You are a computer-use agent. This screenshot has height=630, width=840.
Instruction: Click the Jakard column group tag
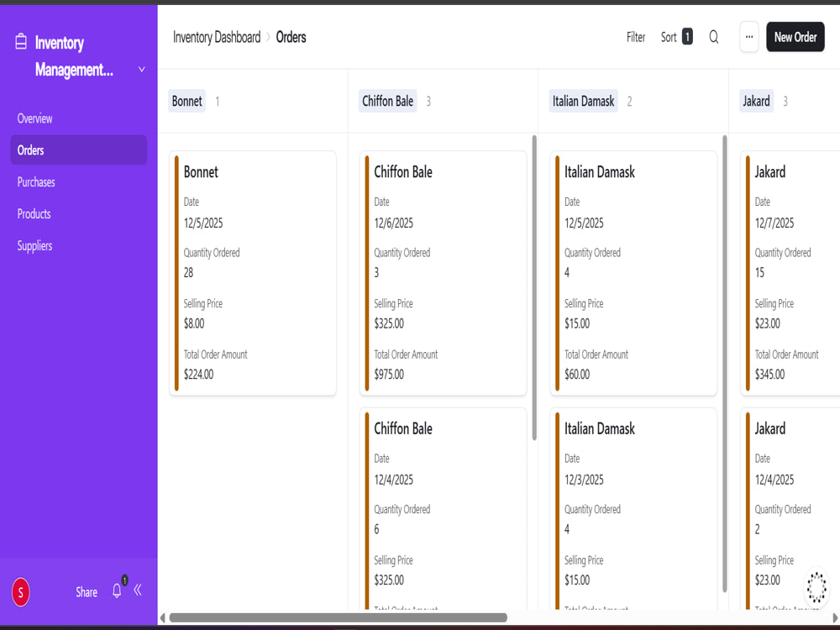(756, 102)
